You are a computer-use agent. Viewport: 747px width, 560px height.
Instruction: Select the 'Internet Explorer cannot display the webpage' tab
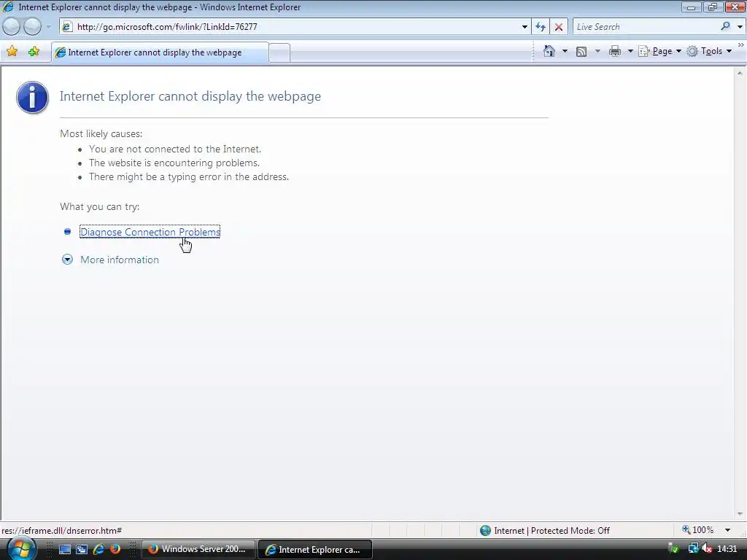(160, 52)
